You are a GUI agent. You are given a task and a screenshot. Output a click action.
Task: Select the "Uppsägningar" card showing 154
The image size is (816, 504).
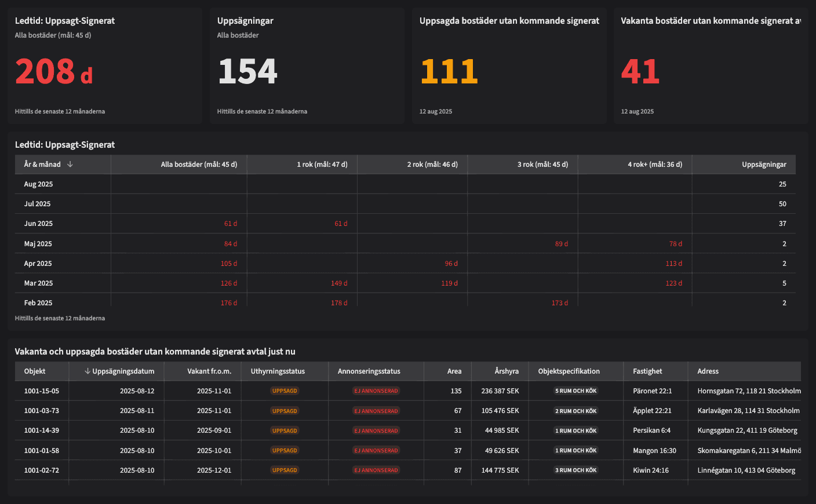coord(307,65)
